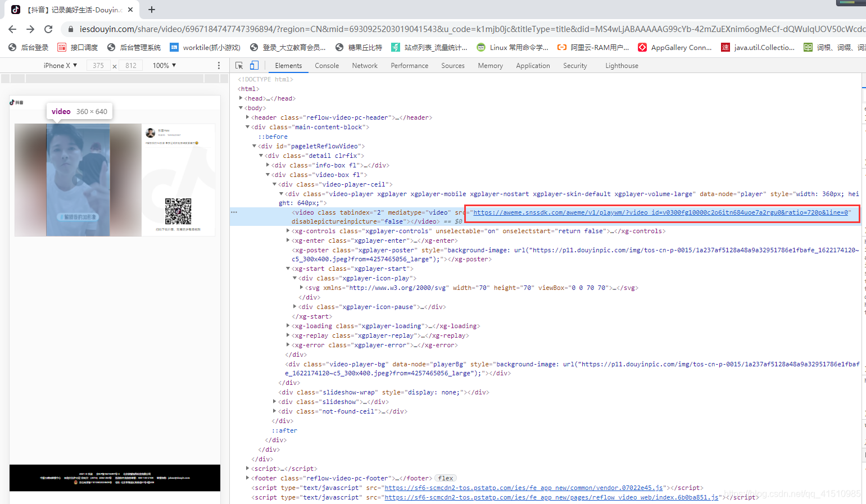Image resolution: width=866 pixels, height=504 pixels.
Task: Reload the Douyin page
Action: [x=48, y=29]
